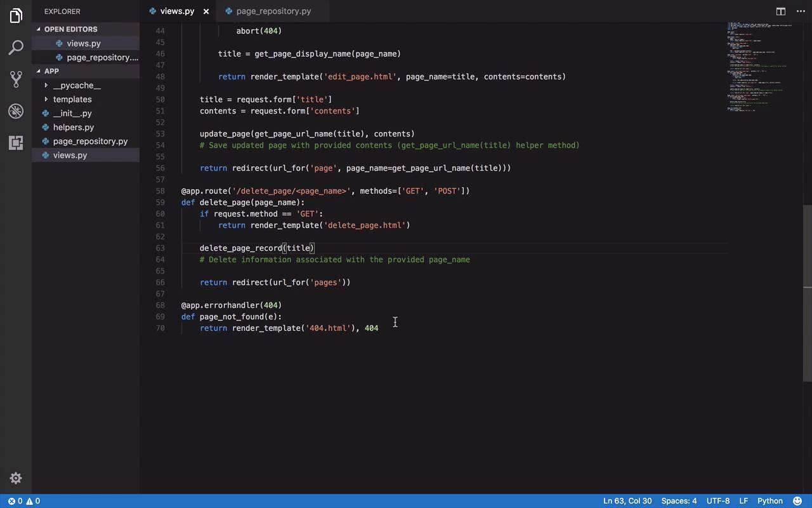Image resolution: width=812 pixels, height=508 pixels.
Task: Split the editor with the split icon
Action: click(781, 11)
